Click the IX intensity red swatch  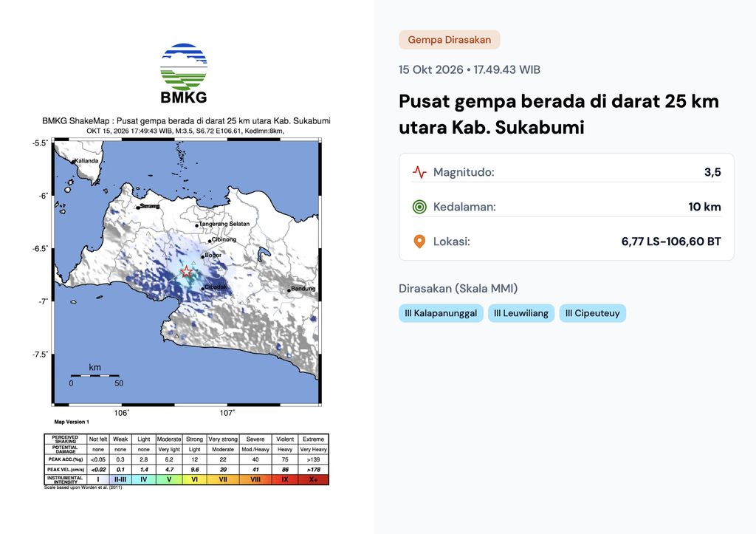(285, 479)
